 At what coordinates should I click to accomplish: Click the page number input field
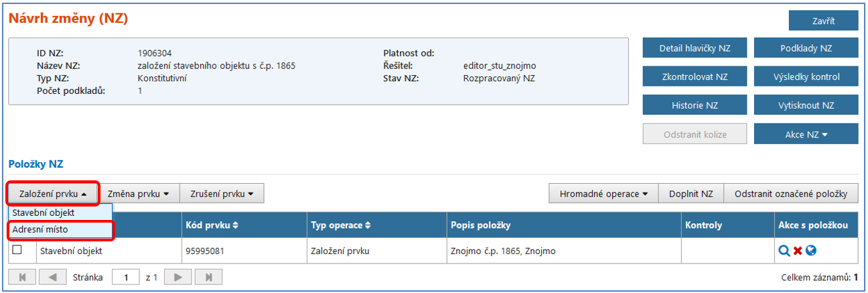point(125,277)
